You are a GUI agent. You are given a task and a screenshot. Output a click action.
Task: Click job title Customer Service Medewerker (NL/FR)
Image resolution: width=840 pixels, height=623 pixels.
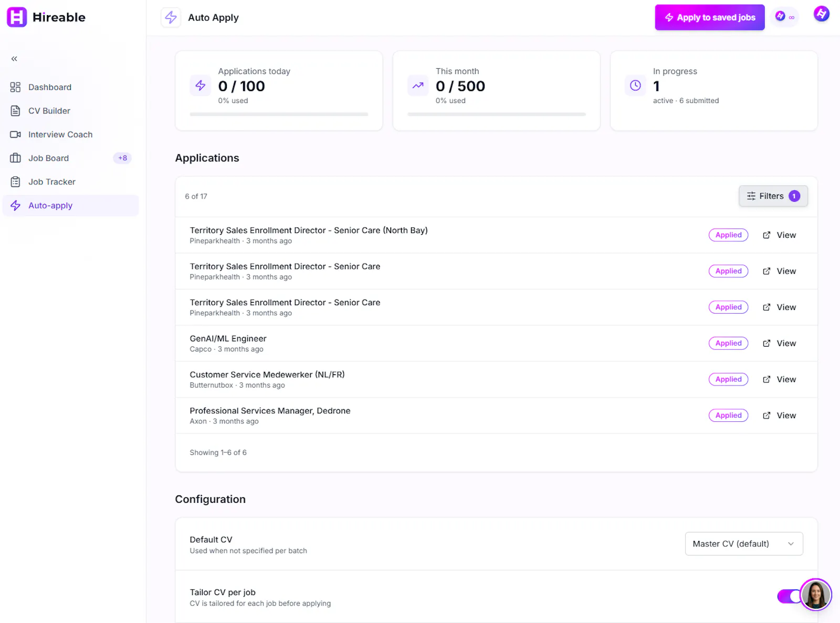pyautogui.click(x=267, y=375)
